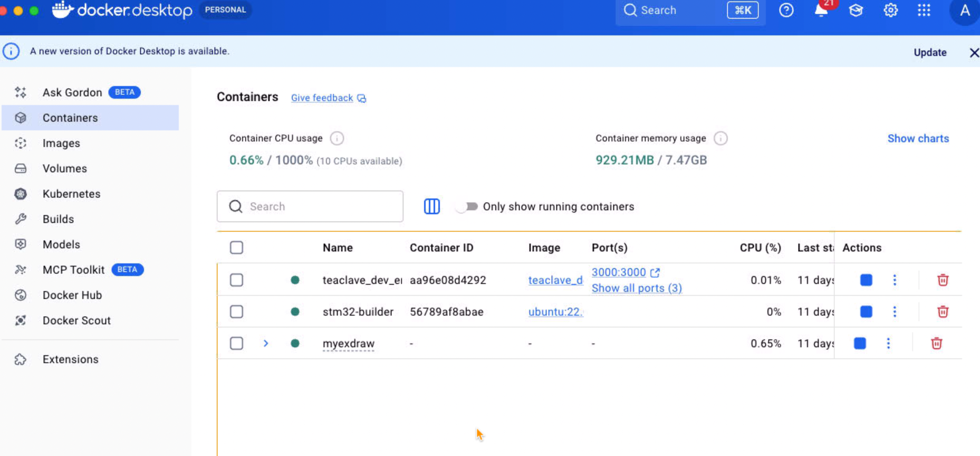The height and width of the screenshot is (456, 980).
Task: Open the manage columns icon
Action: pos(432,206)
